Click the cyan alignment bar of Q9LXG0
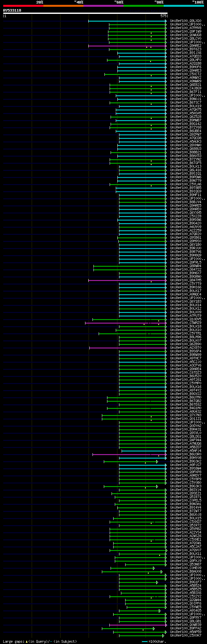Screen dimensions: 207x644 pos(127,21)
